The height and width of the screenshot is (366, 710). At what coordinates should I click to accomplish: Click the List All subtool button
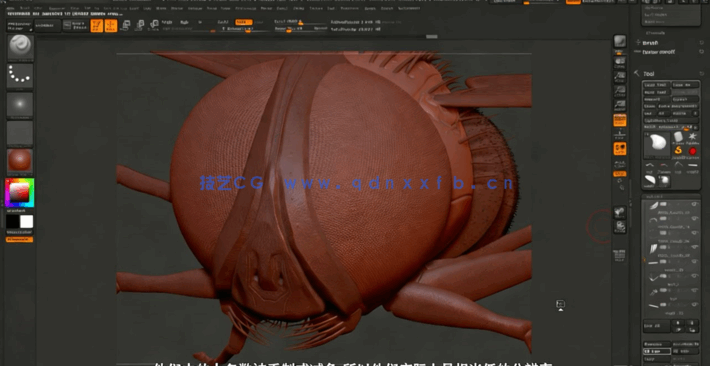pos(656,326)
